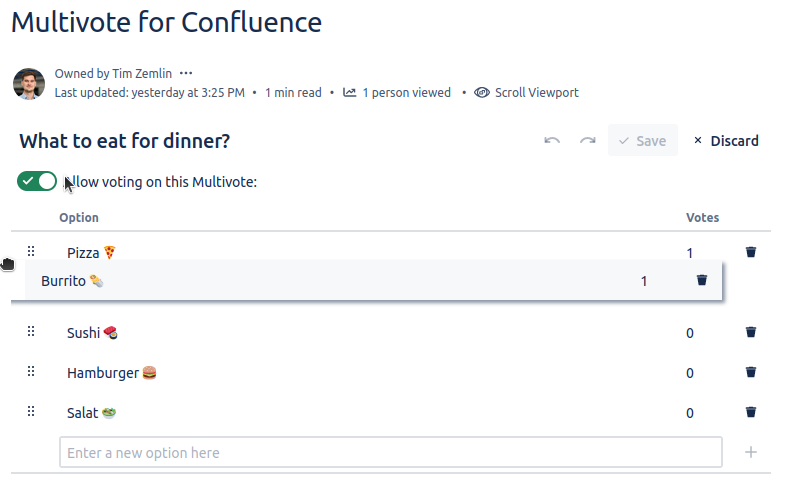Open the Scroll Viewport link

click(x=527, y=93)
